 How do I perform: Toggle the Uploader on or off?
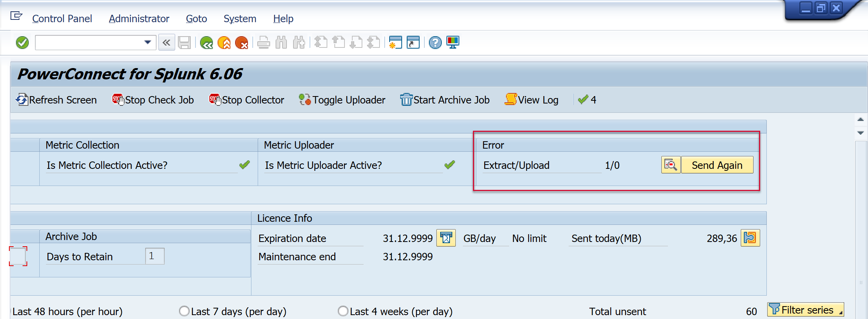(x=342, y=100)
